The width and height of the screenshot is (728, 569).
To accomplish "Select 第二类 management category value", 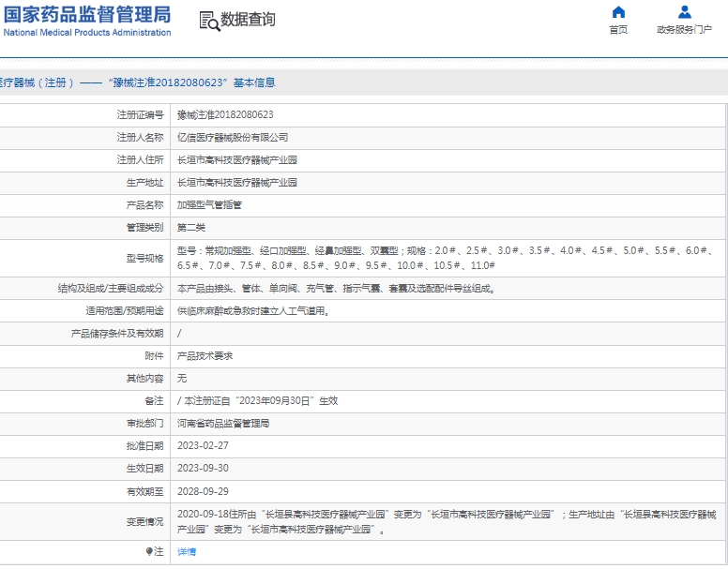I will click(x=190, y=227).
